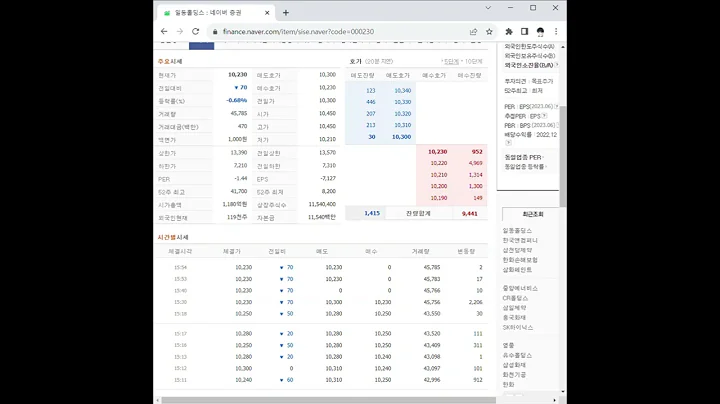Open a new tab with plus button
This screenshot has height=404, width=720.
tap(286, 13)
